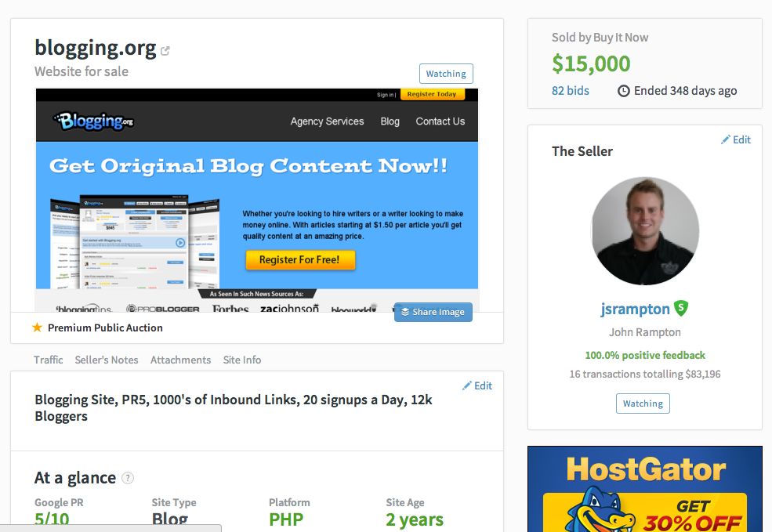This screenshot has width=772, height=532.
Task: Go to the Site Info tab
Action: click(241, 360)
